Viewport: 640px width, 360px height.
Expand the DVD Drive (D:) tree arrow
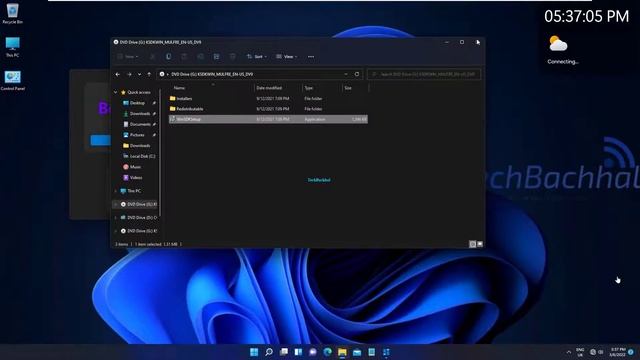116,218
